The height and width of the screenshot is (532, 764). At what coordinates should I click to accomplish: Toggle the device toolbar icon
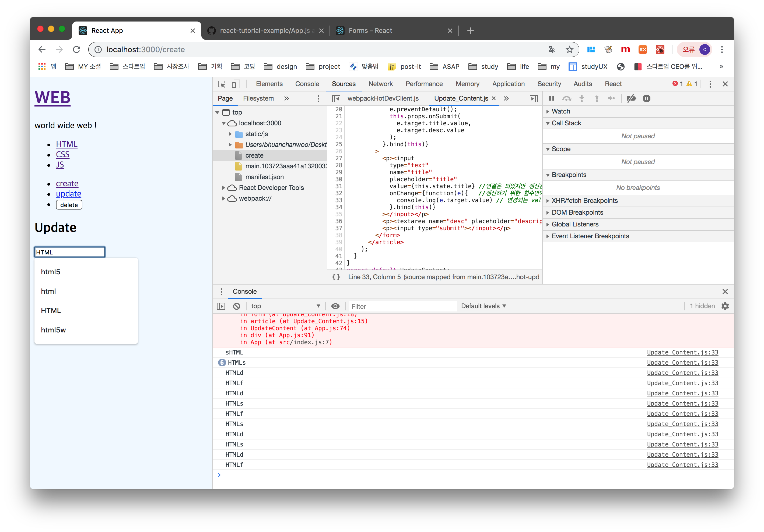(x=236, y=84)
